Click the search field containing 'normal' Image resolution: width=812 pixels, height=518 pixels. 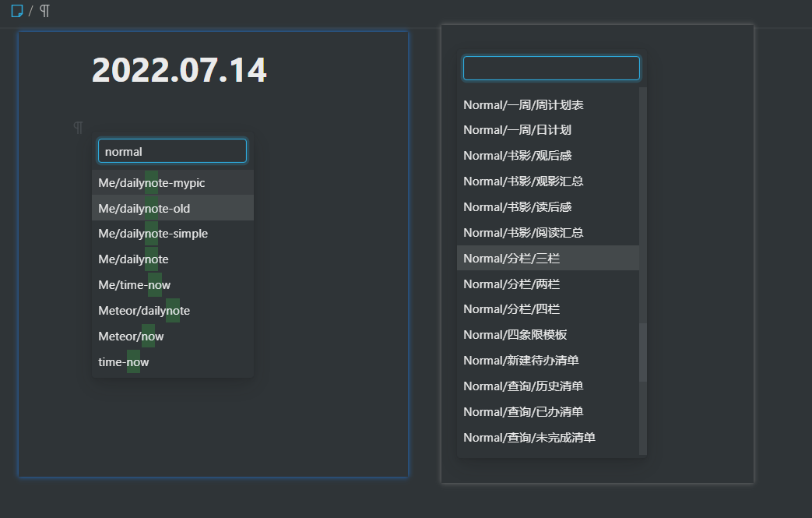point(172,151)
